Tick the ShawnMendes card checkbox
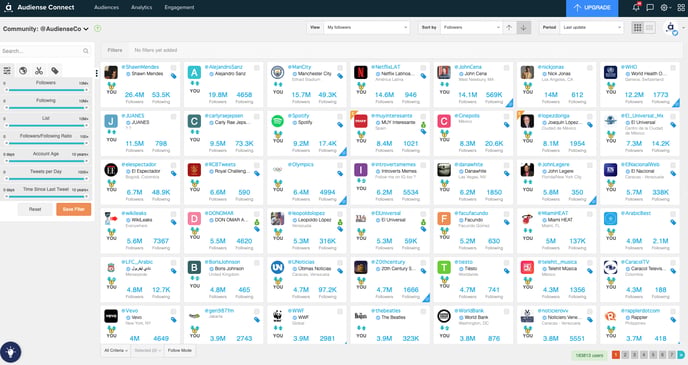Screen dimensions: 688x365 (x=174, y=68)
